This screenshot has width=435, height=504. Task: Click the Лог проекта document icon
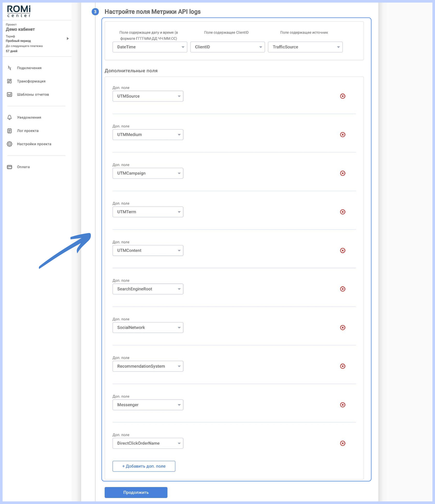pyautogui.click(x=10, y=131)
